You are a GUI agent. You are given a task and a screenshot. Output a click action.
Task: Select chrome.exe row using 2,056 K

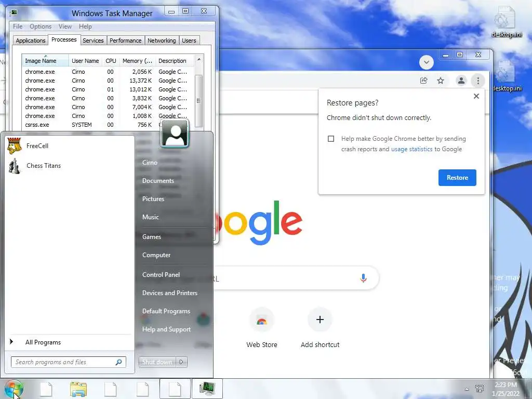[109, 72]
